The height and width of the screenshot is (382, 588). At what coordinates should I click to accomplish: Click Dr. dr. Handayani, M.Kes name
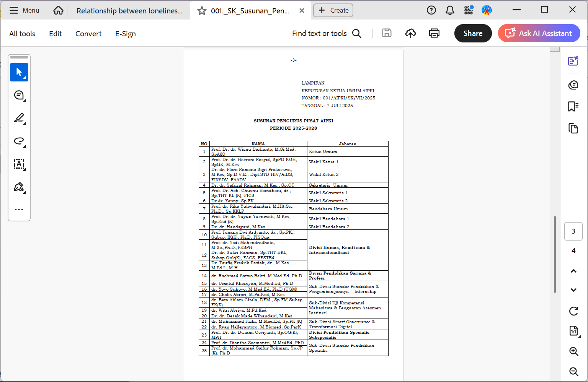tap(238, 227)
